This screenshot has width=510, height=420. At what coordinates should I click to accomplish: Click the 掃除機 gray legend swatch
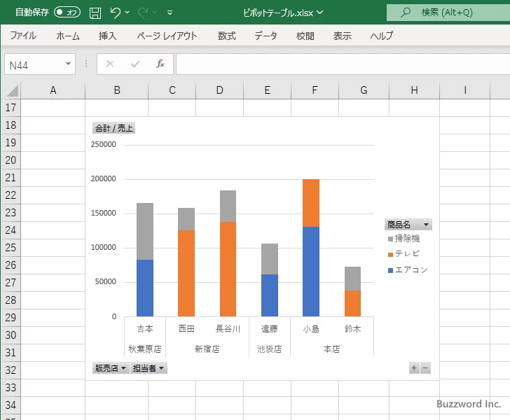click(390, 239)
